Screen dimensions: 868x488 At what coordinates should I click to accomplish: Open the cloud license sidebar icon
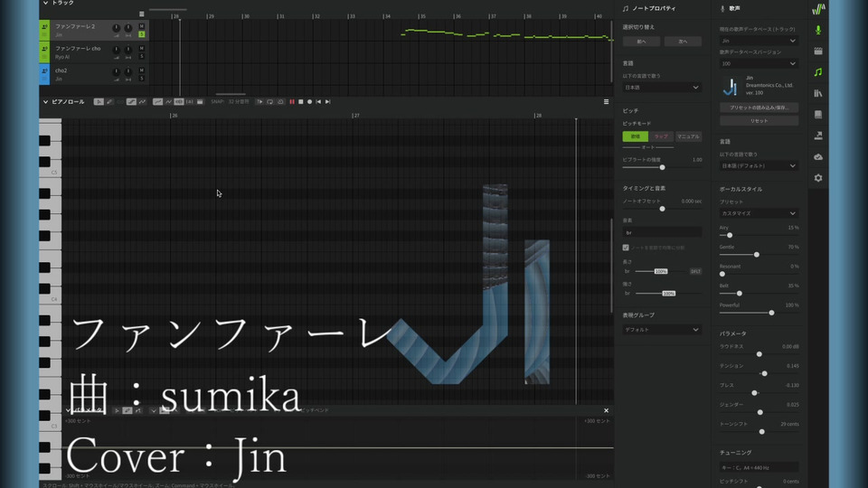coord(818,157)
